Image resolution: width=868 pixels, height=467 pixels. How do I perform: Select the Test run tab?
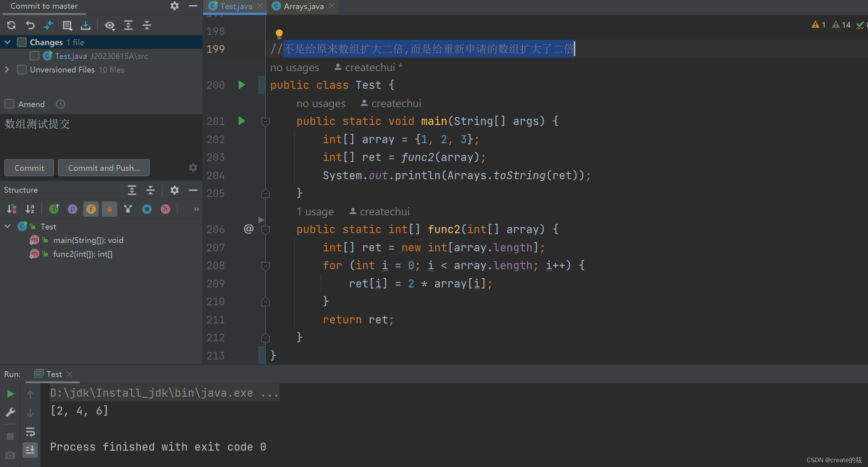(54, 374)
